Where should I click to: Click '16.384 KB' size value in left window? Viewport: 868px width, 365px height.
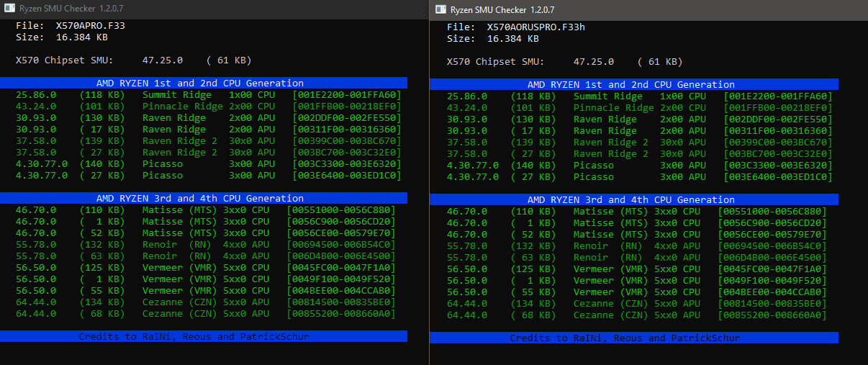81,37
